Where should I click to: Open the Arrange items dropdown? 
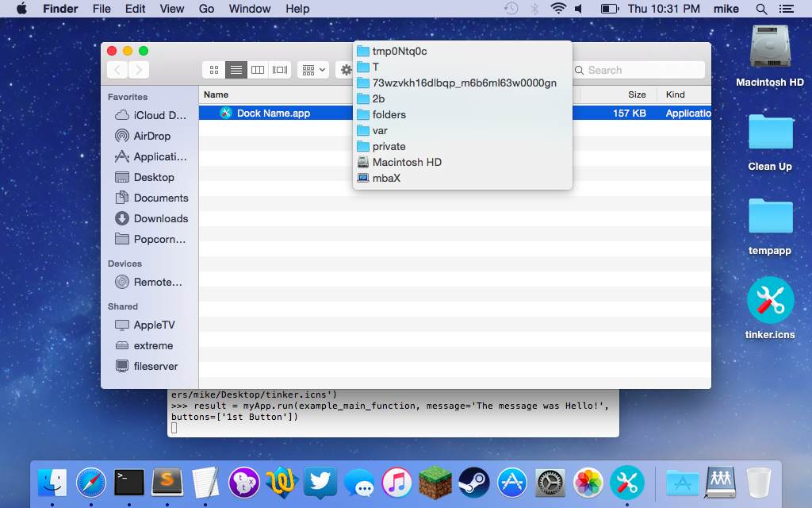[x=313, y=70]
